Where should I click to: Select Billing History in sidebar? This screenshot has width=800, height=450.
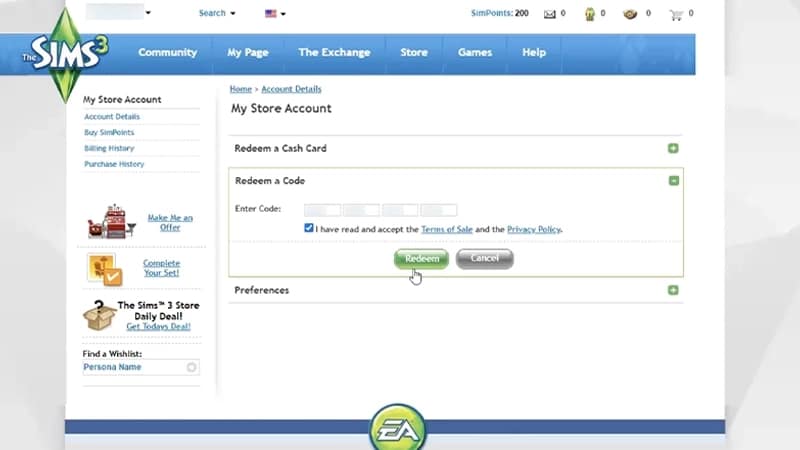109,148
